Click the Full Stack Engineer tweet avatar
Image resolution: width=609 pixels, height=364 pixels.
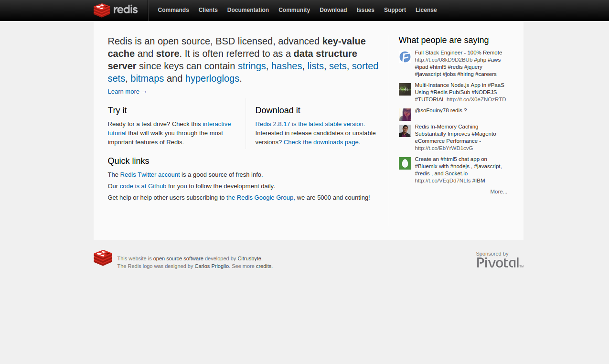(405, 57)
